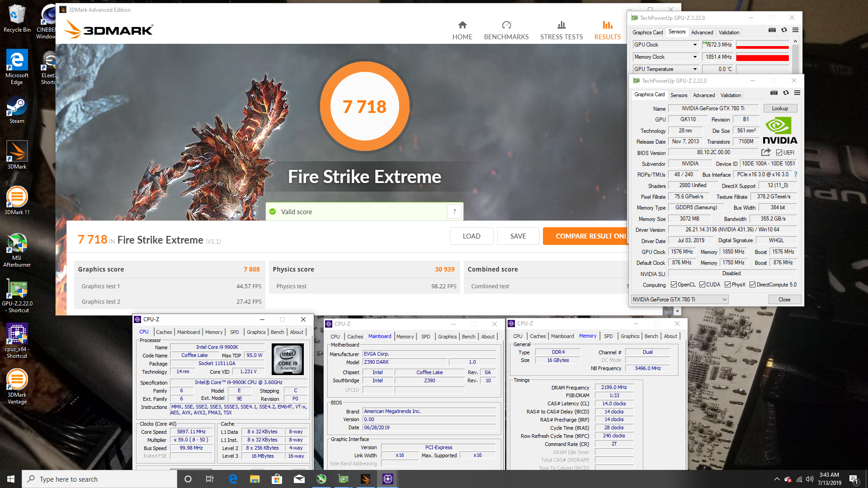Viewport: 868px width, 488px height.
Task: Click the Bus Interface question mark
Action: (795, 174)
